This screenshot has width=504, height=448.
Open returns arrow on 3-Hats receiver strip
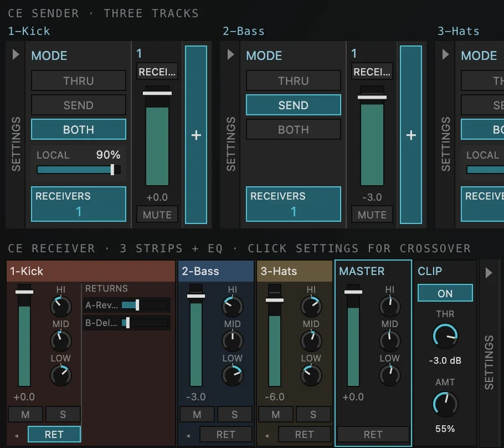tap(267, 436)
